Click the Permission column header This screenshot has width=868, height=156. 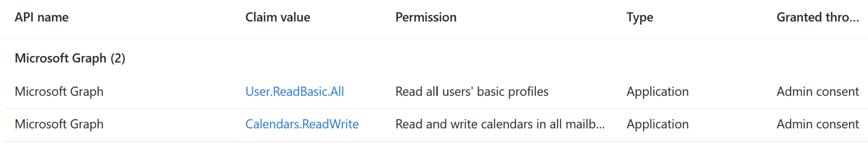click(x=426, y=17)
